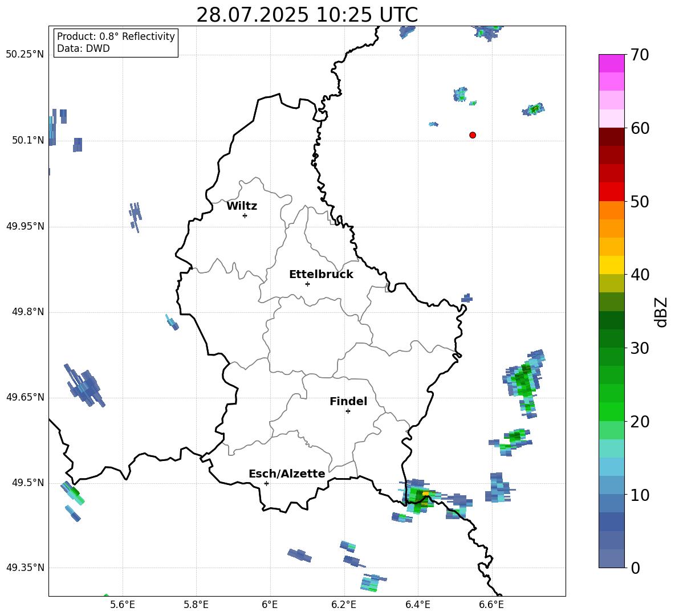The width and height of the screenshot is (675, 616).
Task: Pick the dark green swatch just above 30 dBZ
Action: coord(612,338)
